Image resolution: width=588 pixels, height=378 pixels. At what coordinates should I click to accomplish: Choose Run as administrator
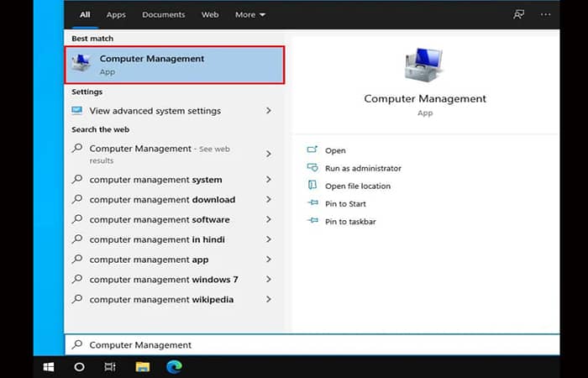[363, 168]
